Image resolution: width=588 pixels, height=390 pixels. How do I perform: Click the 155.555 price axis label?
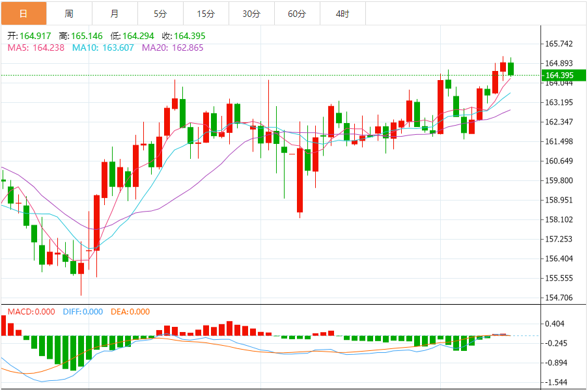click(559, 278)
